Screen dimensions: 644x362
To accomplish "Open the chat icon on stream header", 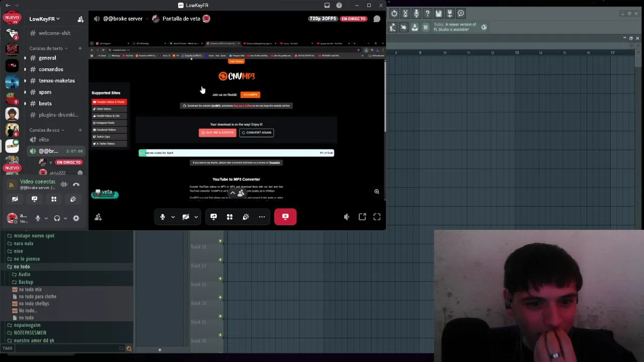I will point(377,19).
